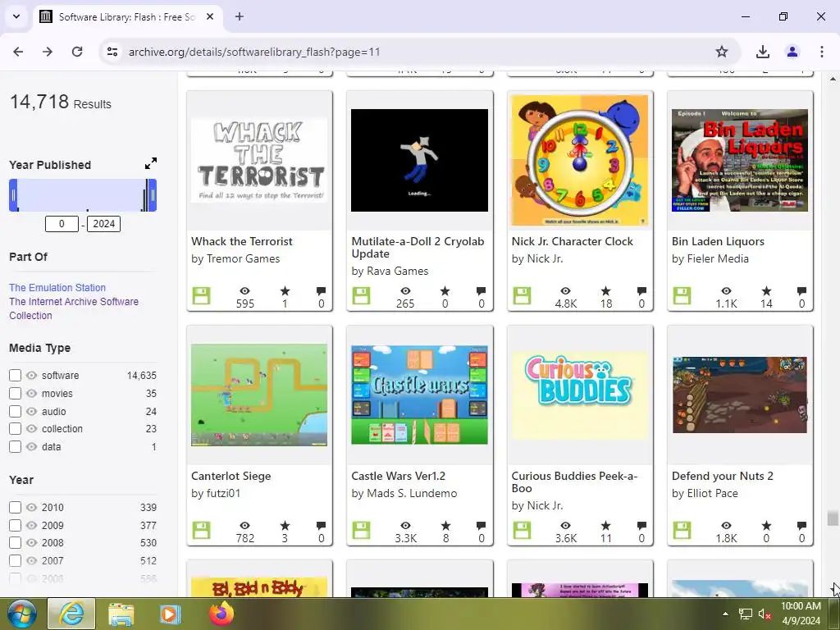
Task: Launch Firefox from the taskbar
Action: 221,614
